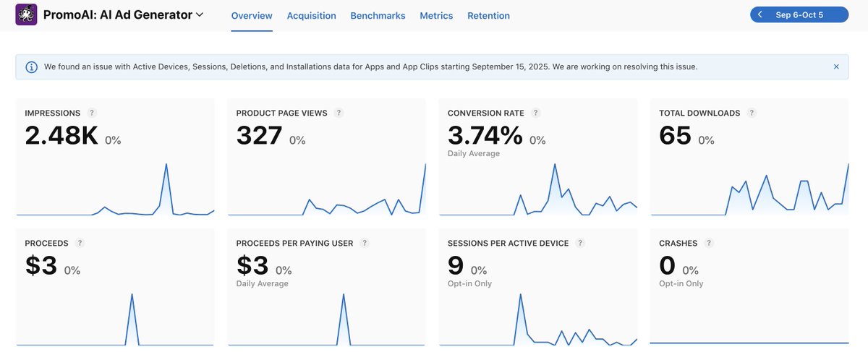This screenshot has width=868, height=352.
Task: Click the CONVERSION RATE card title
Action: (486, 113)
